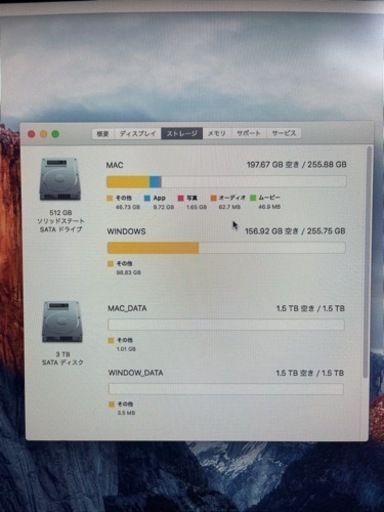384x512 pixels.
Task: Zoom the window with the green button
Action: pyautogui.click(x=56, y=134)
